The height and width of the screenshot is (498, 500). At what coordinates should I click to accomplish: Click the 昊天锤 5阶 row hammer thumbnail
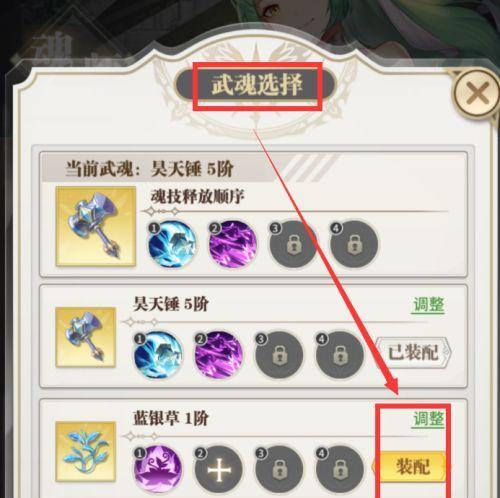coord(86,337)
